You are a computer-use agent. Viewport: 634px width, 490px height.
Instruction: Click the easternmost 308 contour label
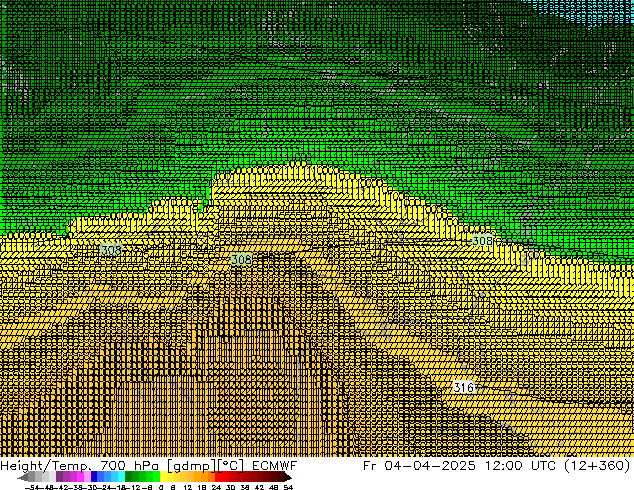tap(482, 241)
